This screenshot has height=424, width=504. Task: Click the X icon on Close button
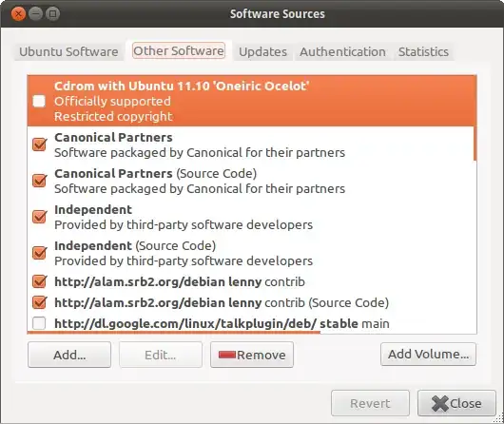point(440,403)
